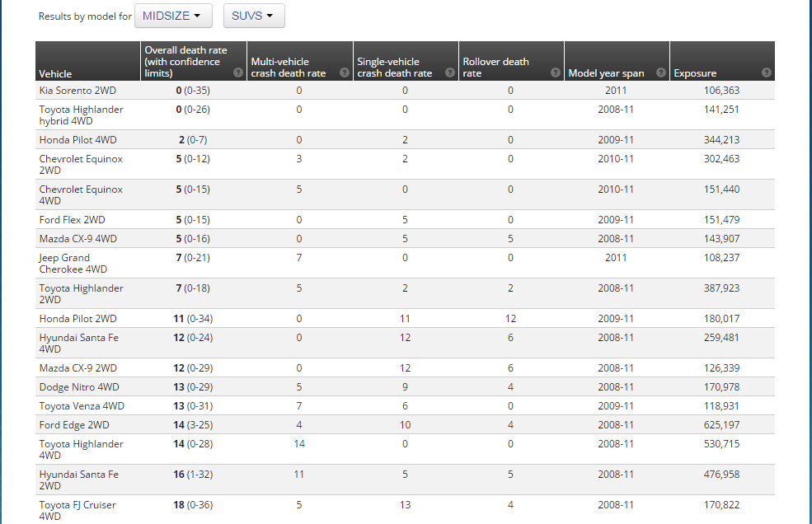Click the Ford Edge 2WD vehicle name
This screenshot has height=524, width=812.
[73, 425]
